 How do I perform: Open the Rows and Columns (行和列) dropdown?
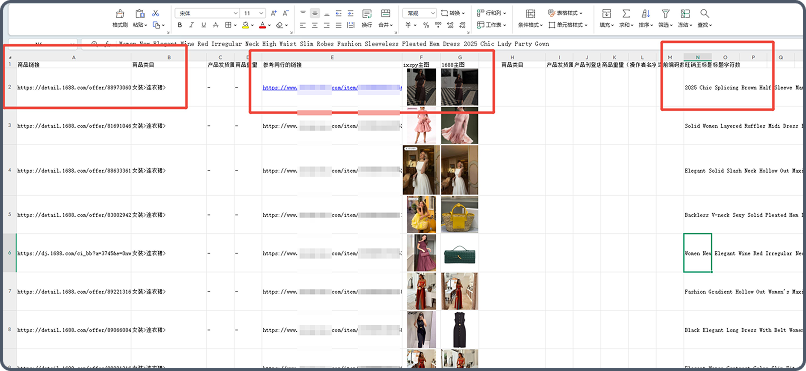(x=491, y=13)
